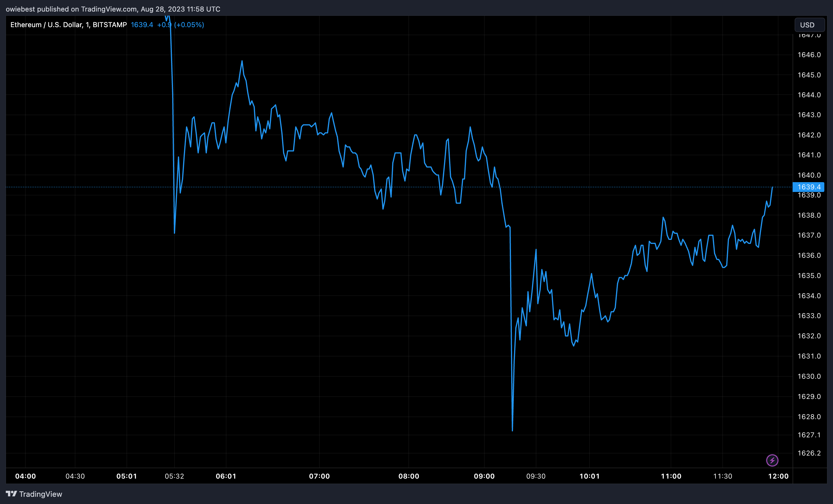The image size is (833, 504).
Task: Click the 1633.0 price scale label
Action: [x=809, y=316]
